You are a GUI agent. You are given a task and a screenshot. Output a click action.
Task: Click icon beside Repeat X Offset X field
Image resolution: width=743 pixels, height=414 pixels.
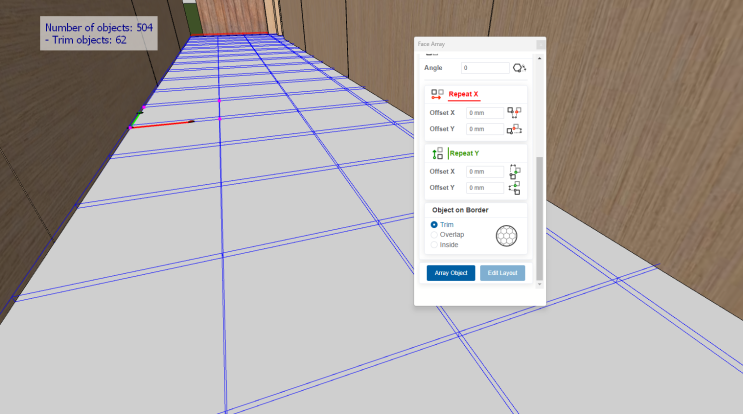coord(514,113)
